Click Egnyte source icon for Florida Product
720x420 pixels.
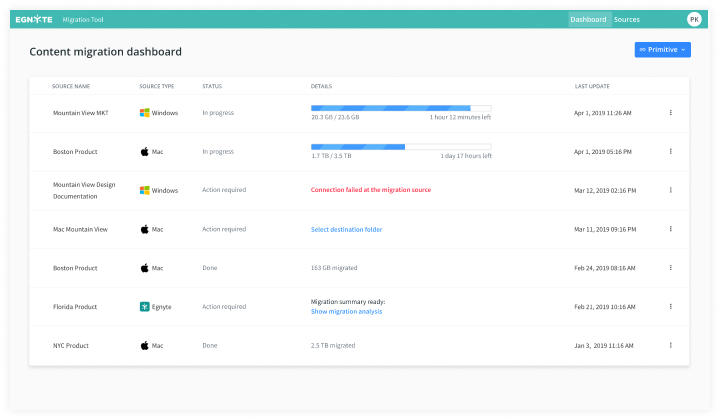click(x=145, y=307)
